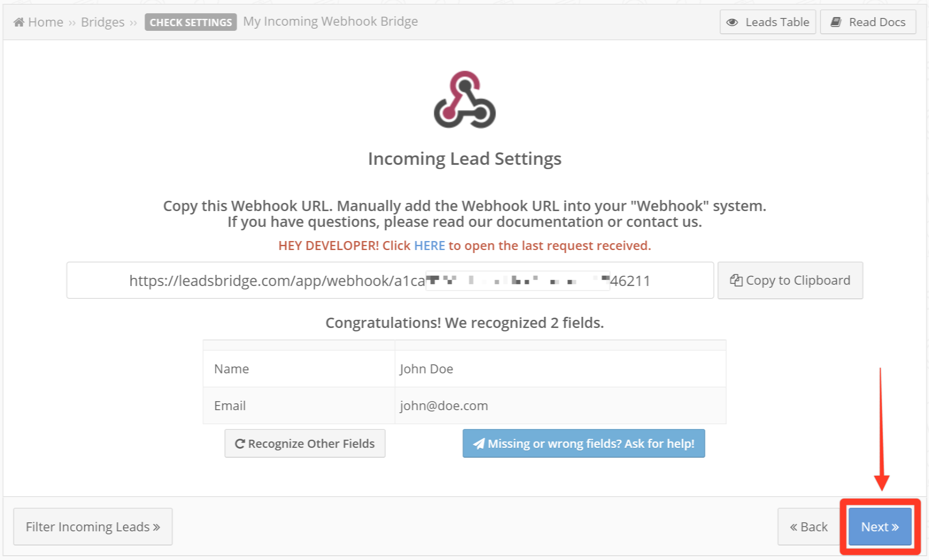Click the John Doe name value cell
This screenshot has height=560, width=929.
click(560, 369)
